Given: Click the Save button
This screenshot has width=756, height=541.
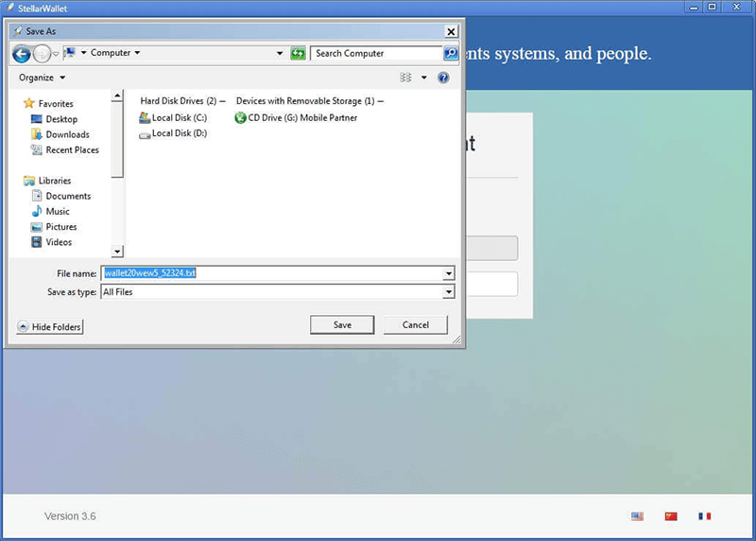Looking at the screenshot, I should (x=342, y=324).
